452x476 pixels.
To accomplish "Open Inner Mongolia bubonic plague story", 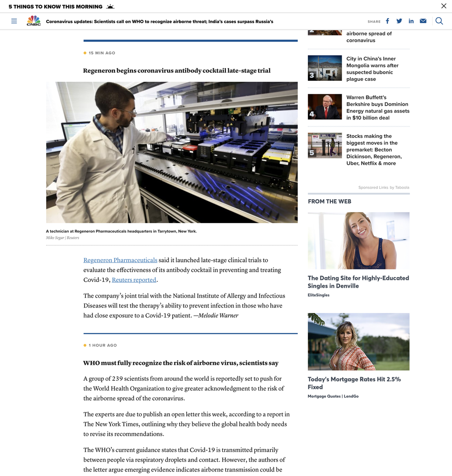I will (372, 69).
